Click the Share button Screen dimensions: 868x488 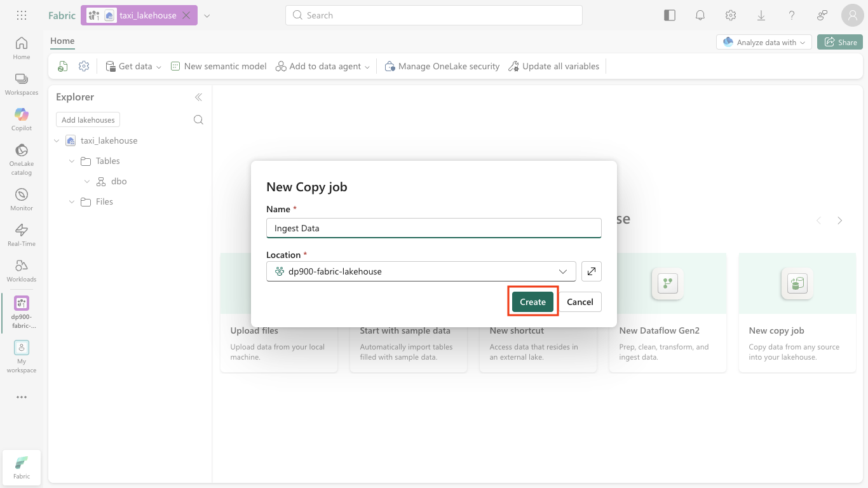[x=840, y=42]
